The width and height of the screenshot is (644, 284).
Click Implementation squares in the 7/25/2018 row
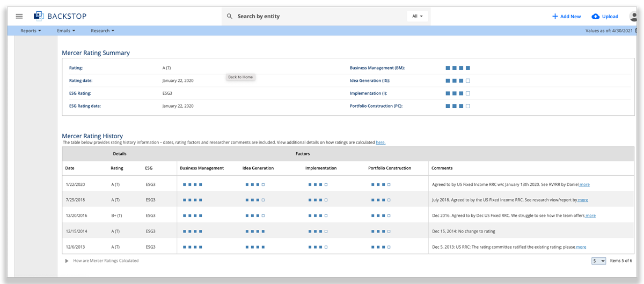318,200
